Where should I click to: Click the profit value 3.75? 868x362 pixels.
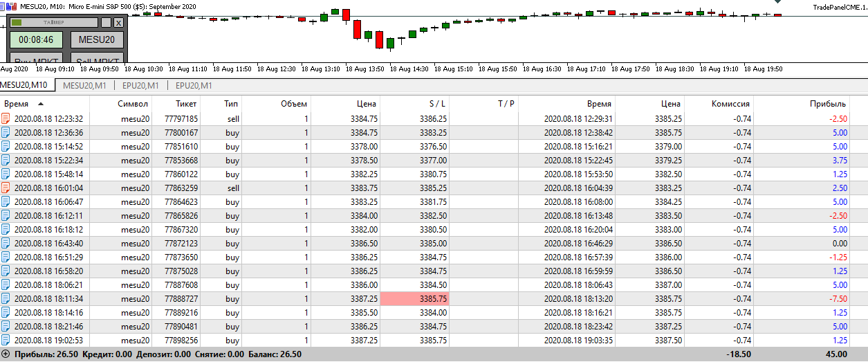[840, 161]
